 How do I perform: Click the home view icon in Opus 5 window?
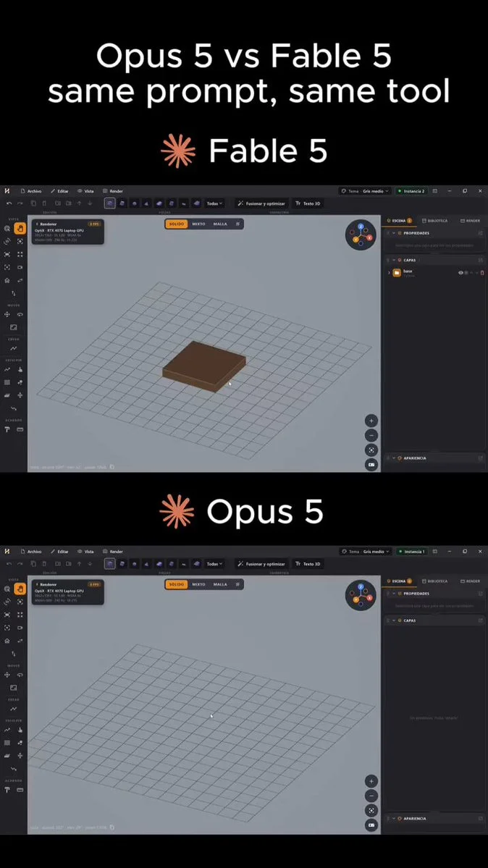click(x=7, y=641)
